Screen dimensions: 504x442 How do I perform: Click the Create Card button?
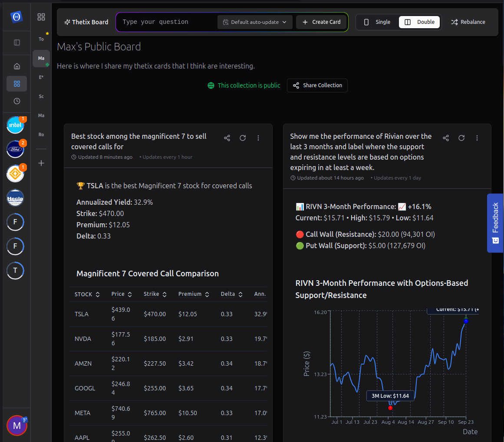[x=322, y=22]
